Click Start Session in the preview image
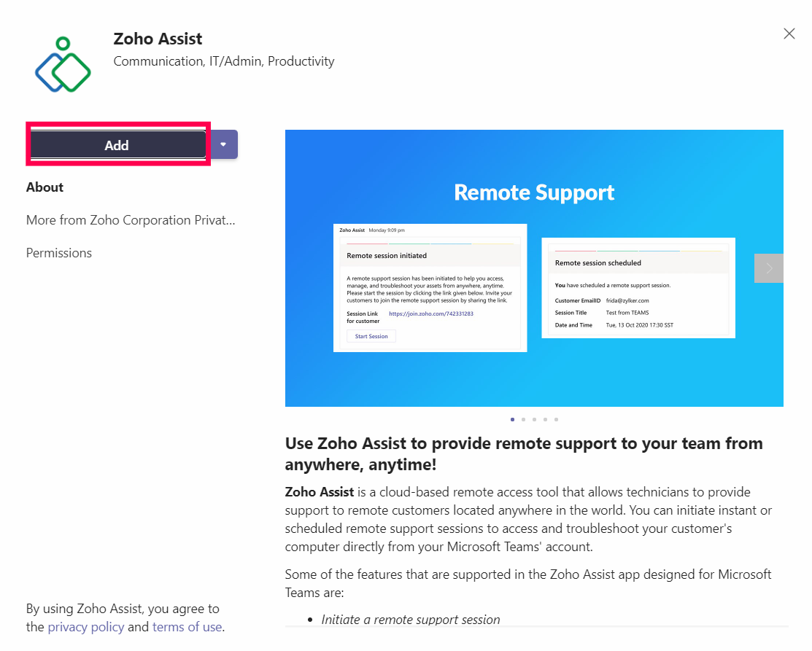 [371, 336]
